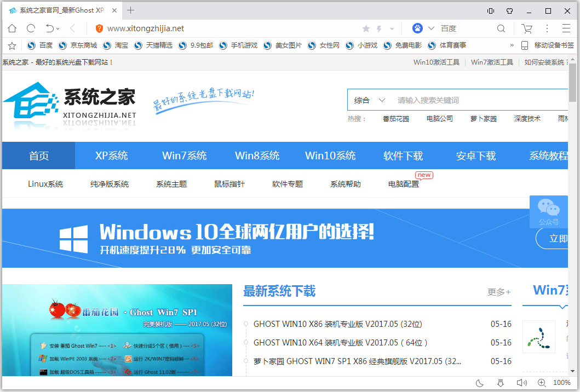Image resolution: width=580 pixels, height=392 pixels.
Task: Open the 淘宝 bookmark
Action: [116, 45]
